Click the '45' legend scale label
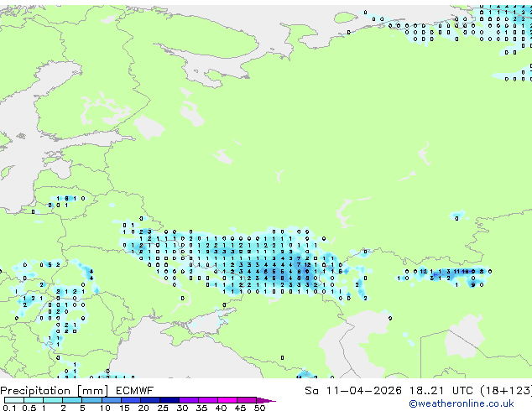Screen dimensions: 532x411 point(240,408)
